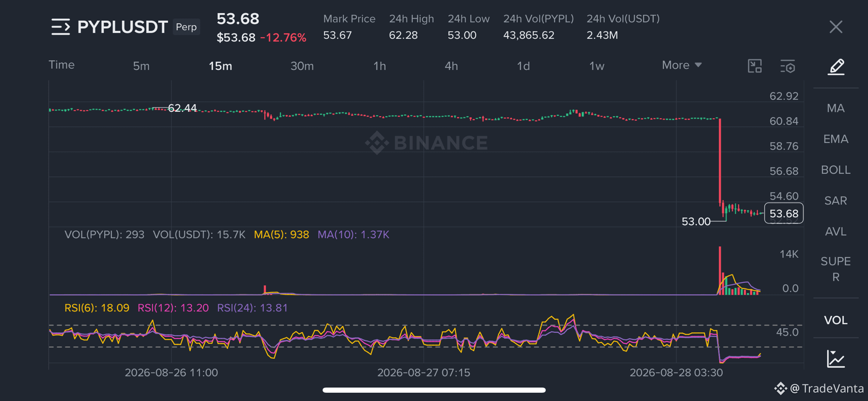Tap the MA(10): 1.37K volume label
The width and height of the screenshot is (868, 401).
click(354, 235)
